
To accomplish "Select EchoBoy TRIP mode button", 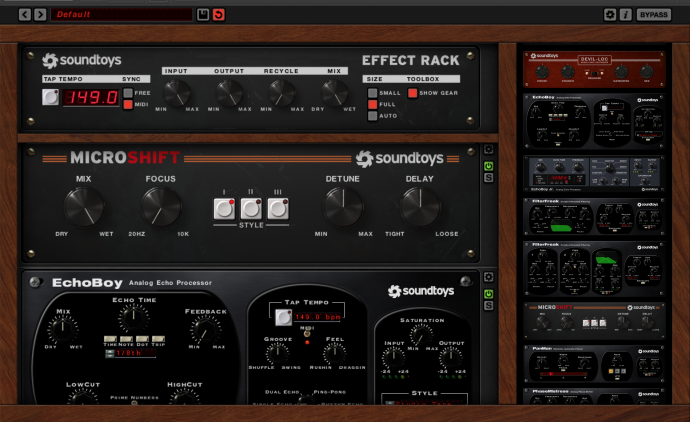I will (158, 339).
